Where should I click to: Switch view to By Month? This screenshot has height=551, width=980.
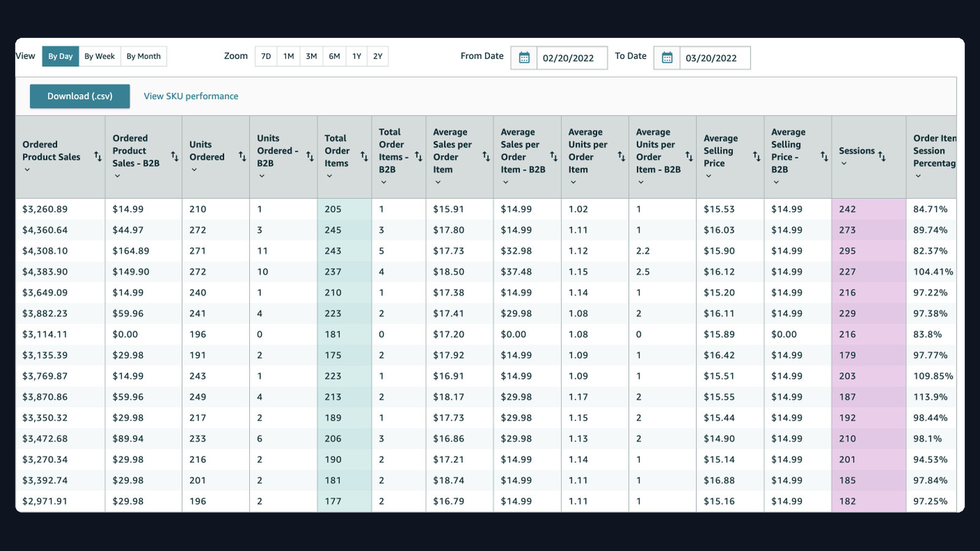tap(144, 56)
